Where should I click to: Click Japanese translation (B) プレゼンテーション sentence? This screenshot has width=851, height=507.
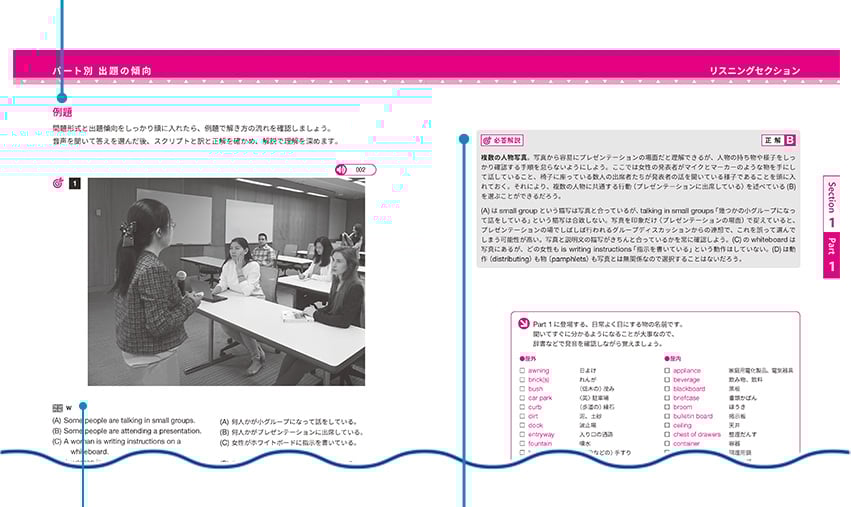click(291, 433)
